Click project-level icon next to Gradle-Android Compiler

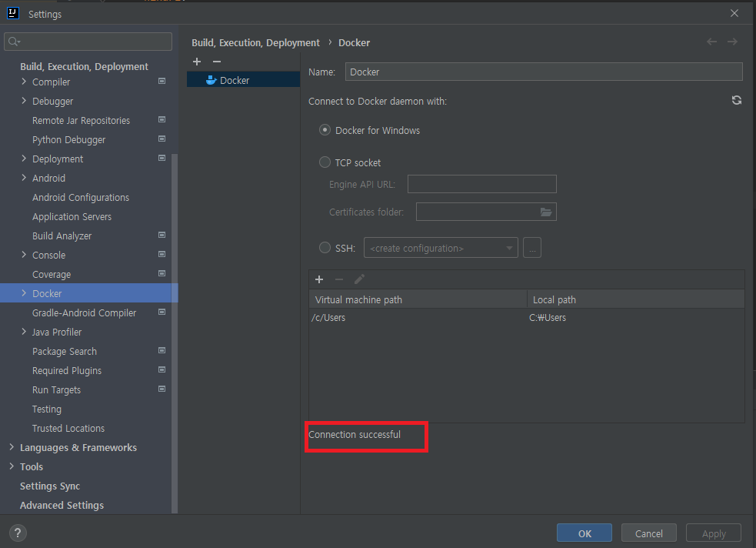162,312
